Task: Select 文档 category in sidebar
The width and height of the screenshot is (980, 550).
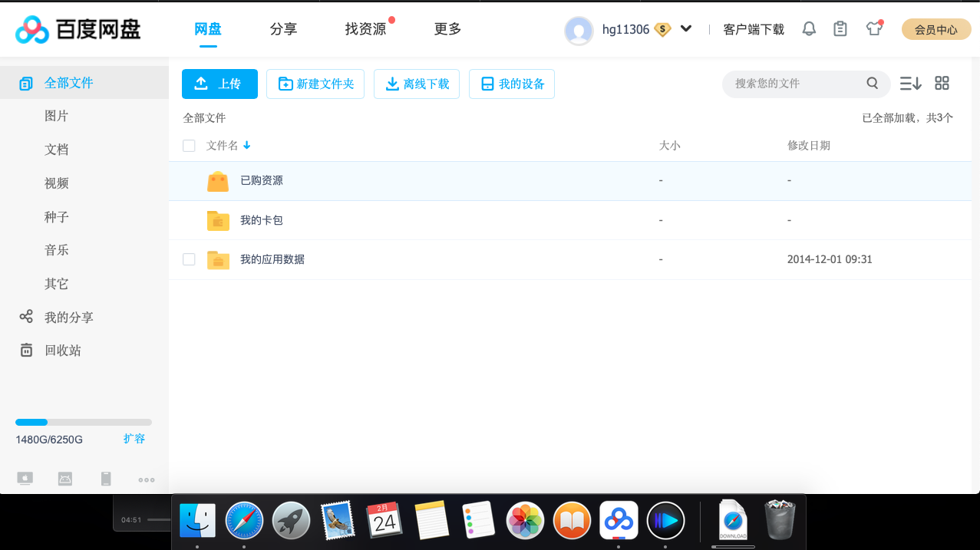Action: click(57, 150)
